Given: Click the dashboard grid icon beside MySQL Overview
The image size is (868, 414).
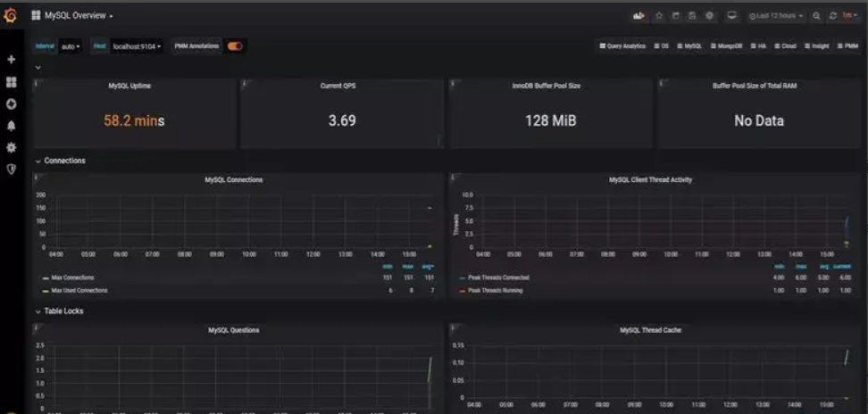Looking at the screenshot, I should point(36,16).
